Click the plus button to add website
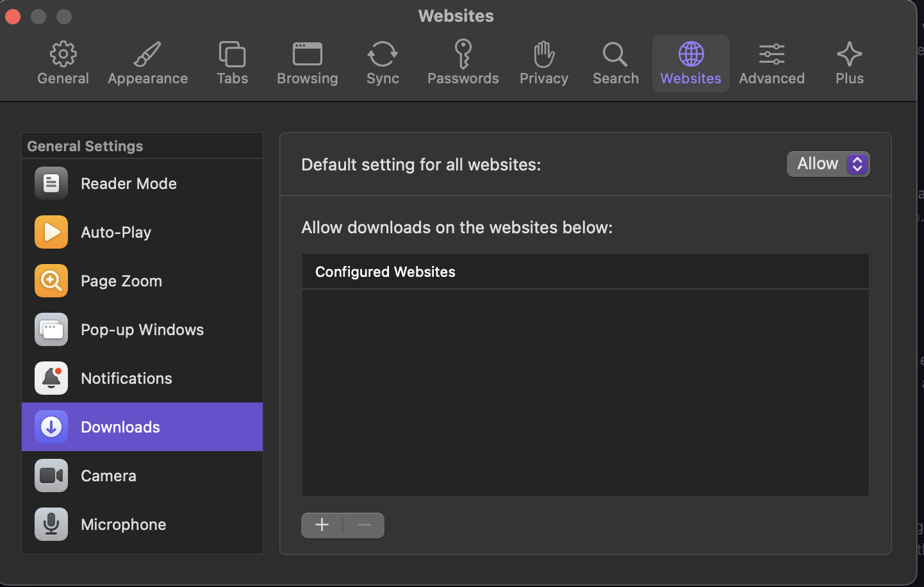 click(322, 525)
